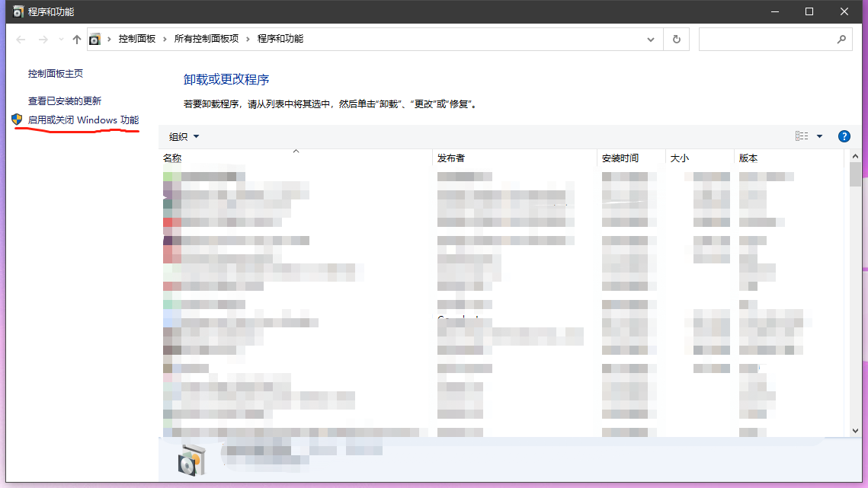The width and height of the screenshot is (868, 488).
Task: Click the change view icon on the toolbar
Action: tap(801, 136)
